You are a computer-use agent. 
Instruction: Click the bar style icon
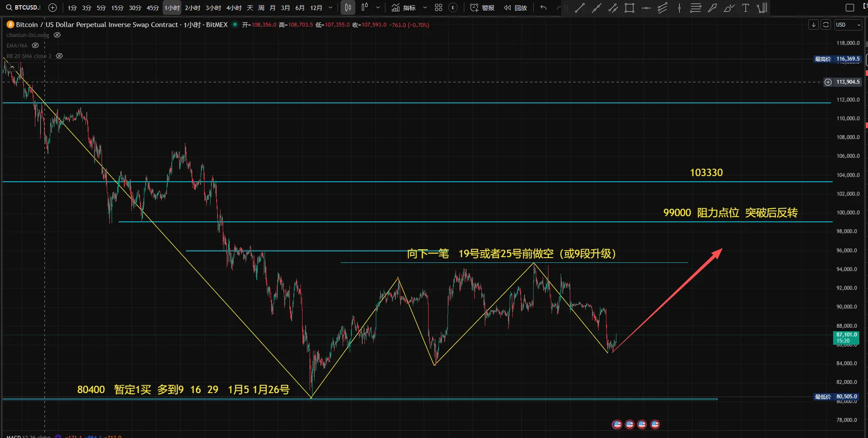(365, 7)
